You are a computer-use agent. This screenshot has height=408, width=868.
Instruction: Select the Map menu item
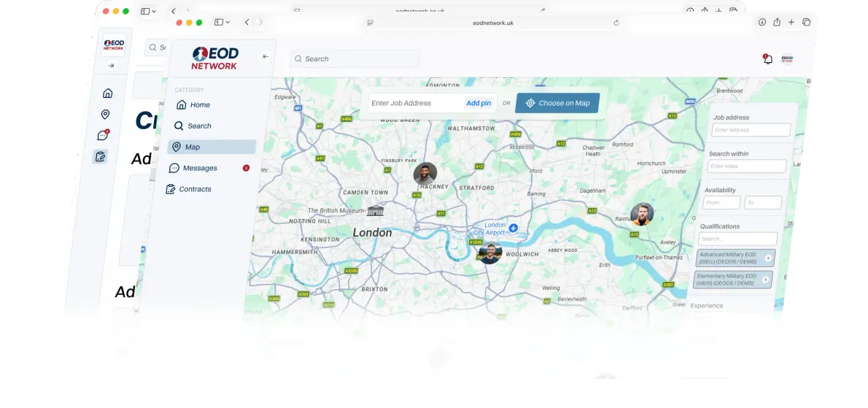coord(212,147)
